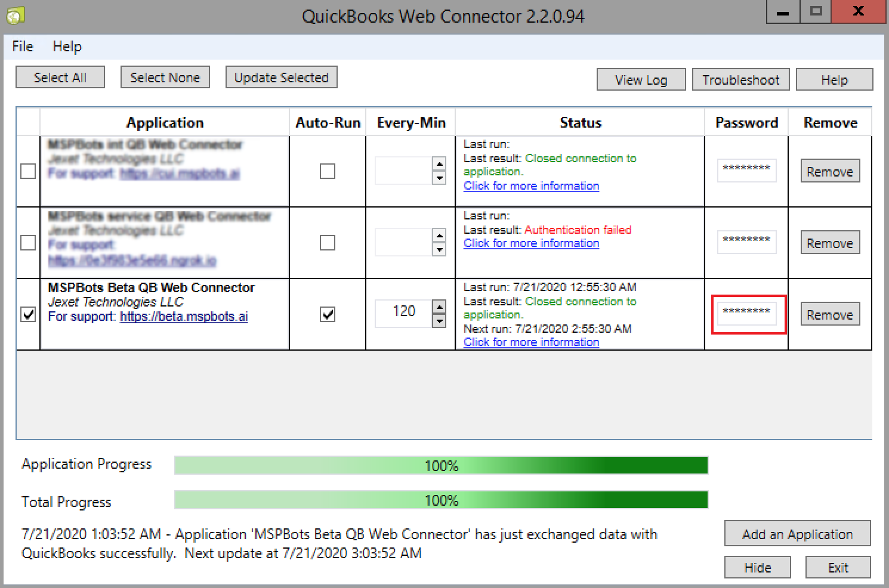Click the Application Progress bar
Screen dimensions: 889x588
(x=441, y=465)
